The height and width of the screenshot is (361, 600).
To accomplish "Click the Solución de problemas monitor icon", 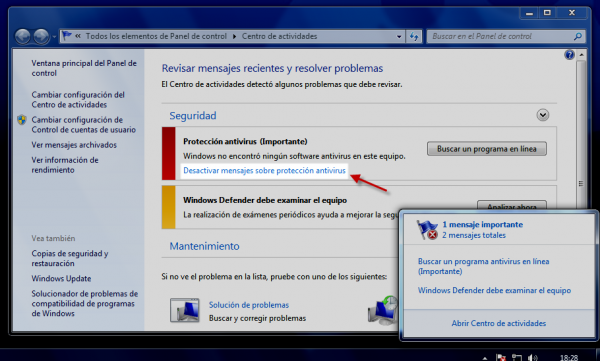I will pos(184,310).
